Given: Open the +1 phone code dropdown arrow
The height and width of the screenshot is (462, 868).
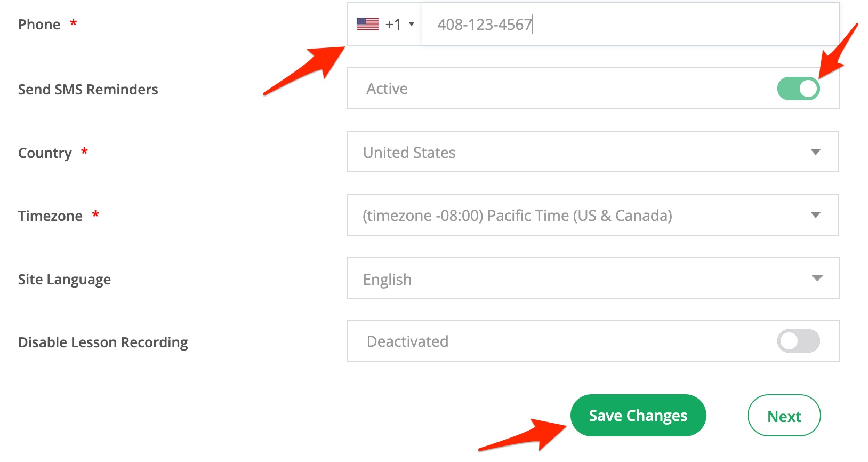Looking at the screenshot, I should tap(411, 24).
